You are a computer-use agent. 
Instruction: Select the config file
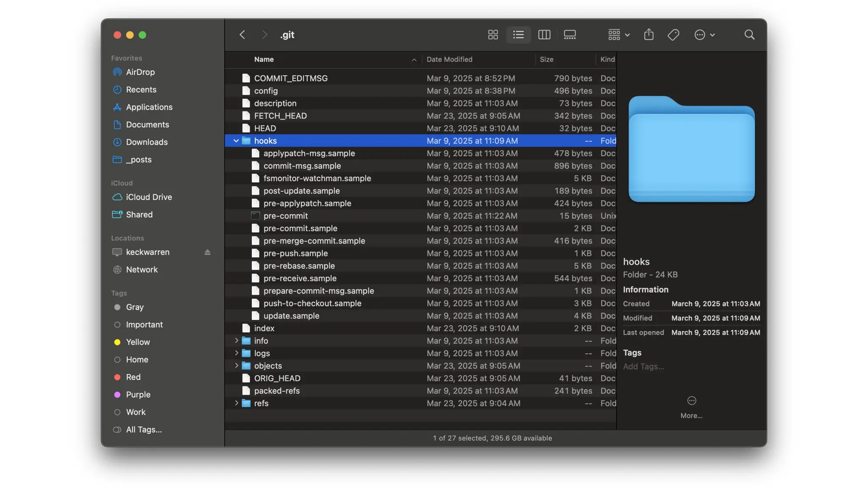coord(420,91)
